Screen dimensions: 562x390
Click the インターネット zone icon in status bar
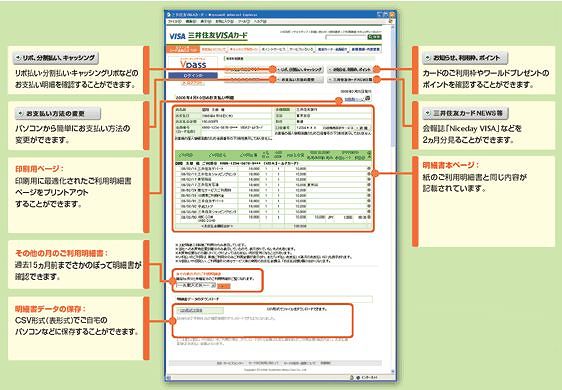[358, 378]
